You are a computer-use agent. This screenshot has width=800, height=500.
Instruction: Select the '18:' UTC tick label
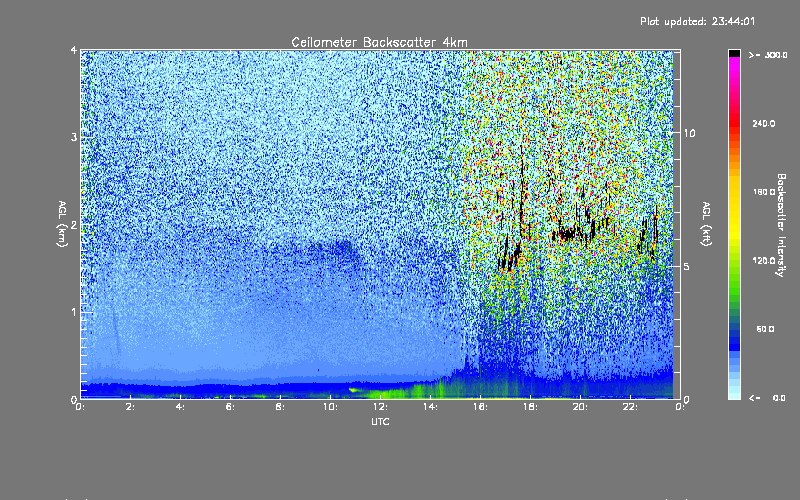(x=530, y=407)
